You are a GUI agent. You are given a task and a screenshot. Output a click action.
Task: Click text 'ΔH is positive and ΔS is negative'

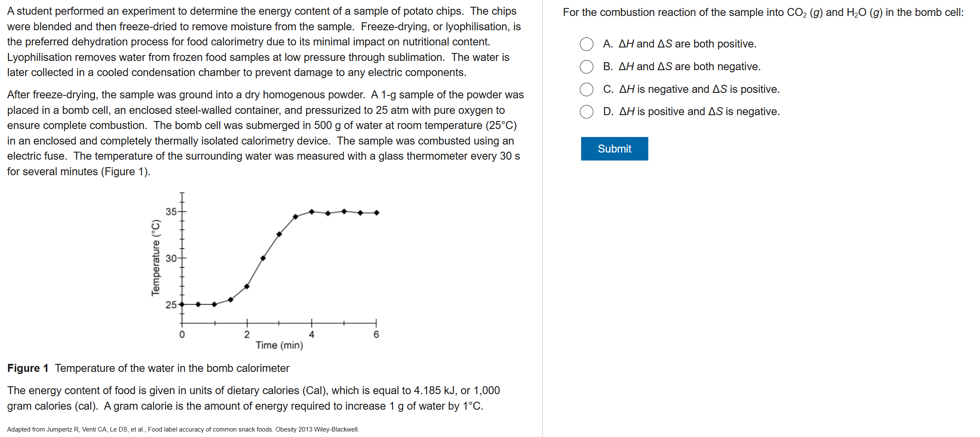[699, 112]
